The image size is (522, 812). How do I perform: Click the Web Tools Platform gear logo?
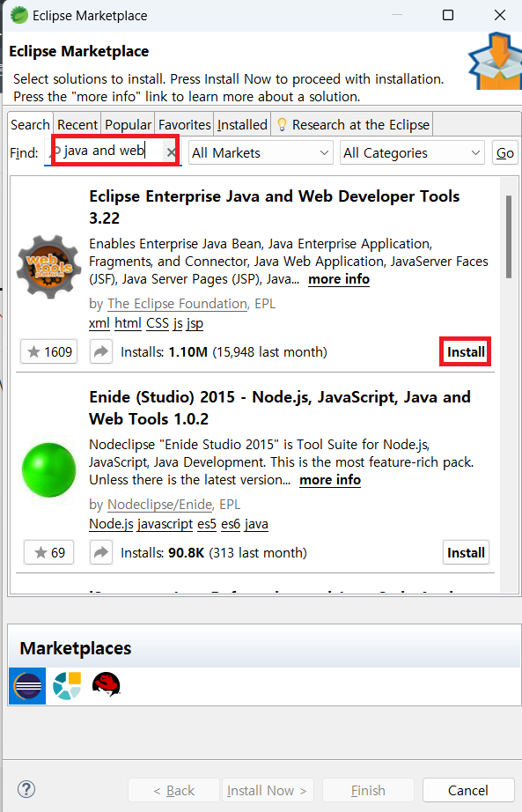[48, 267]
